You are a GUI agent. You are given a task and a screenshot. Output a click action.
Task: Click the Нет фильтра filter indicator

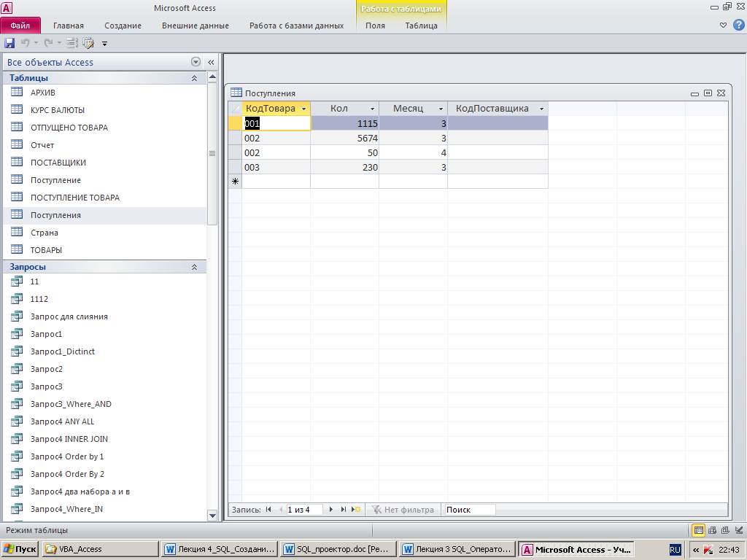coord(403,510)
